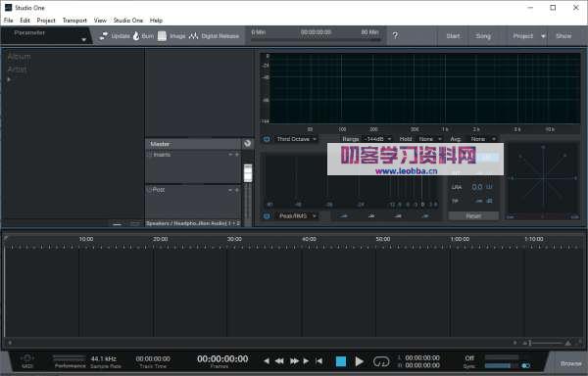Click the Sync Off indicator
Image resolution: width=588 pixels, height=376 pixels.
pyautogui.click(x=469, y=358)
